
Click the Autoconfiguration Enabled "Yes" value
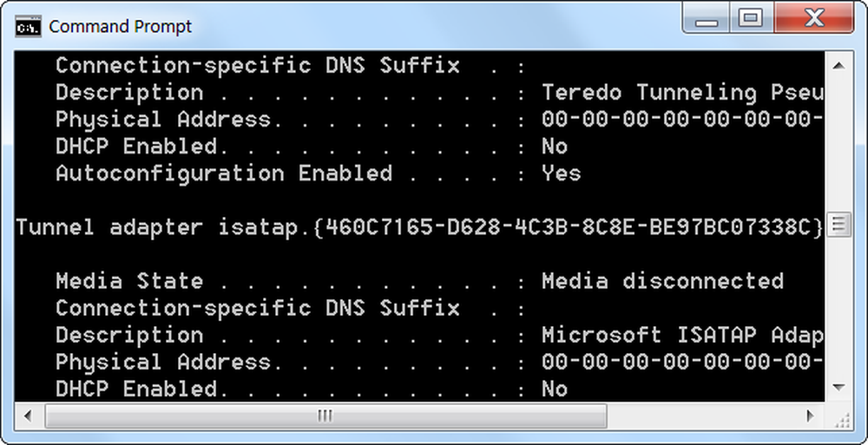coord(562,173)
